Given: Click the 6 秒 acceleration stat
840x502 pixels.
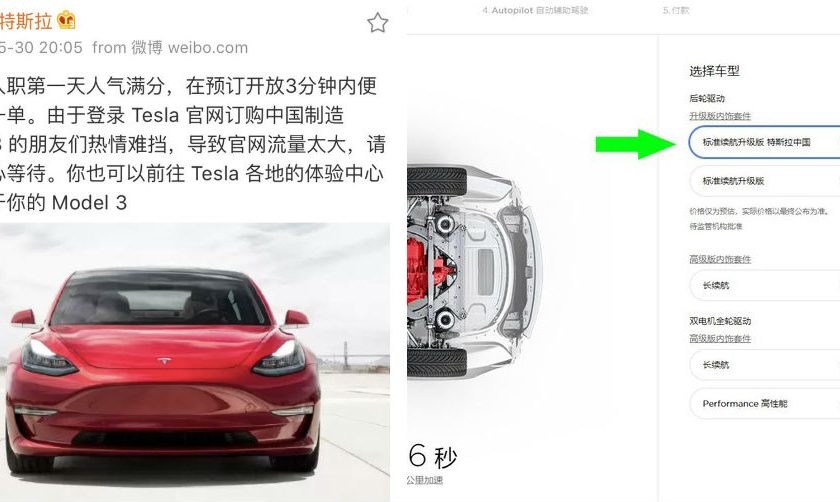Looking at the screenshot, I should click(x=432, y=456).
